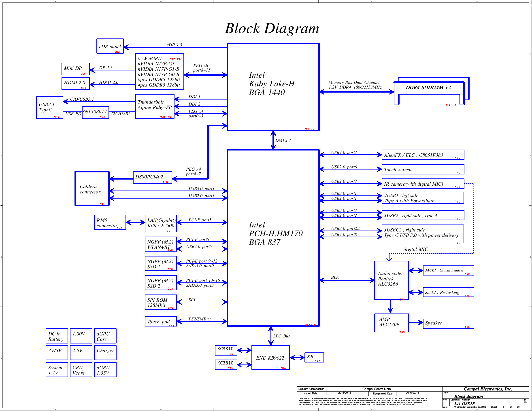This screenshot has height=411, width=532.
Task: Select the Touch pad box
Action: coord(161,321)
